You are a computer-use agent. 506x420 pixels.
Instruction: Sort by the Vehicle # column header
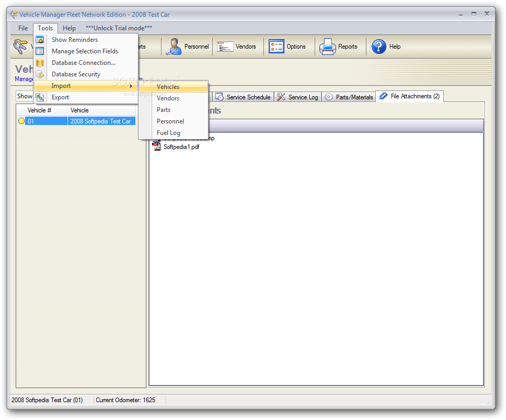tap(46, 110)
